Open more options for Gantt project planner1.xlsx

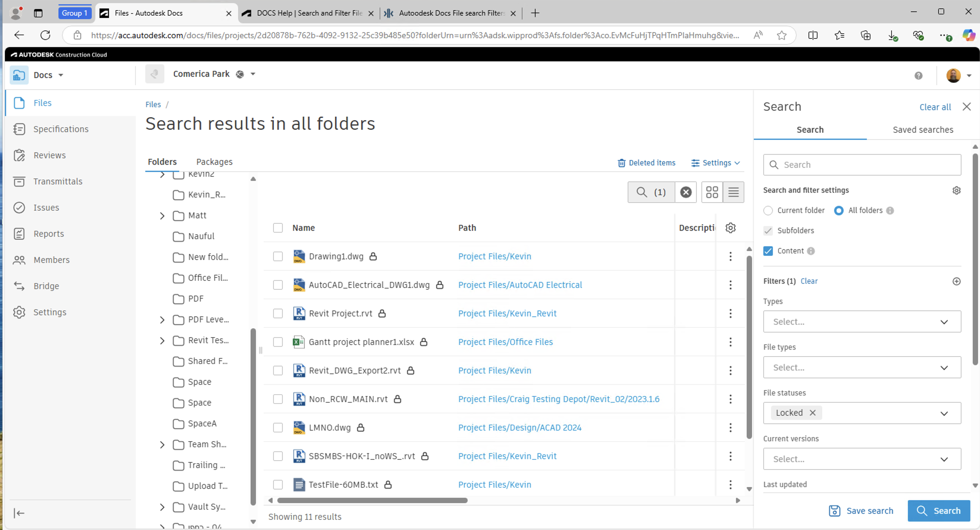(x=730, y=342)
